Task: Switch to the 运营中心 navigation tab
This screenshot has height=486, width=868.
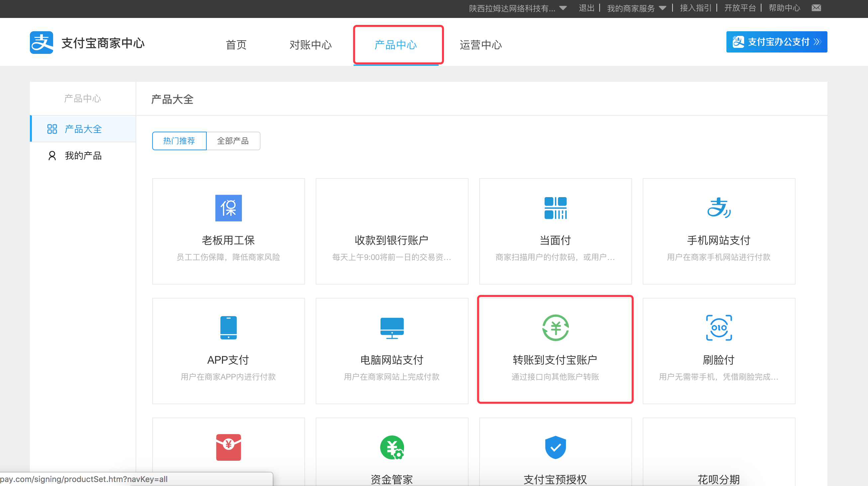Action: [x=481, y=45]
